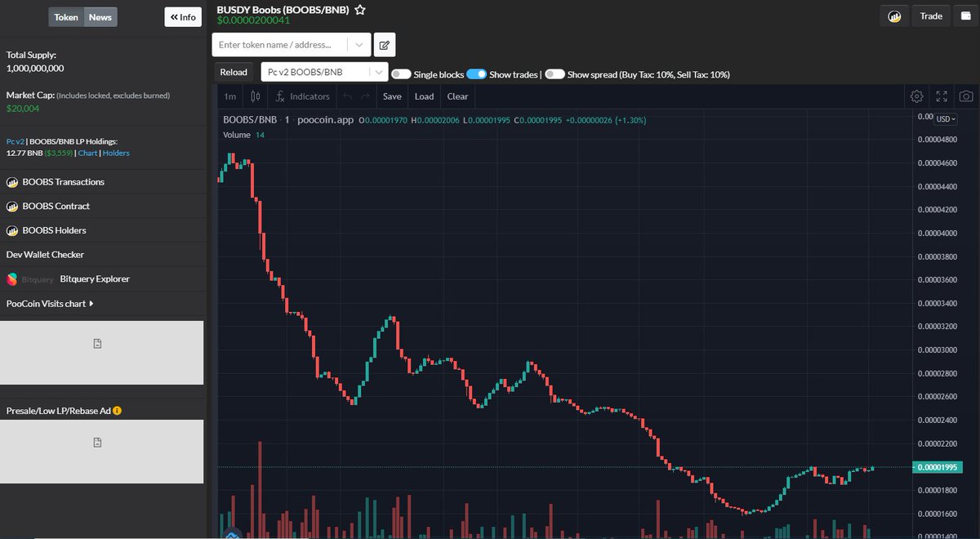Image resolution: width=980 pixels, height=539 pixels.
Task: Open the edit token list icon
Action: (385, 45)
